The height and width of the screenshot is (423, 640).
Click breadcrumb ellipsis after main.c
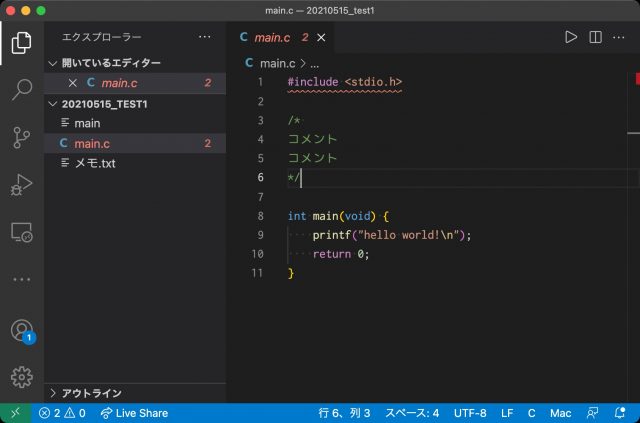(314, 65)
